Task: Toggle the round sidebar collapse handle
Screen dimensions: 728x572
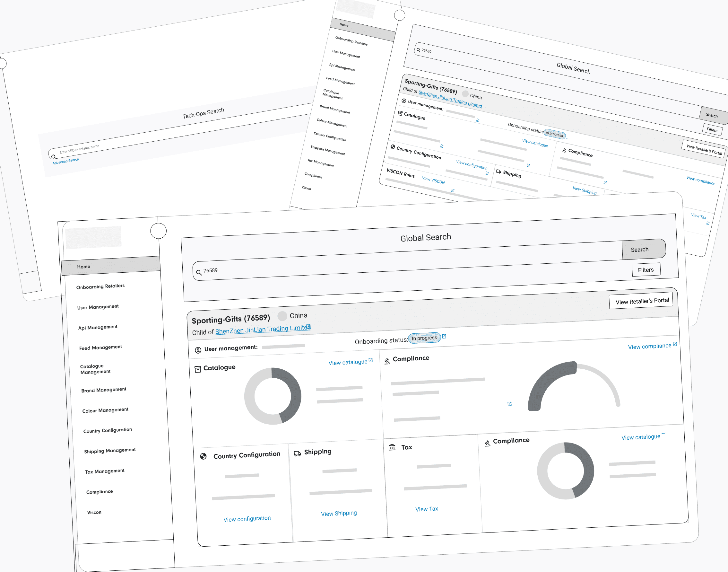Action: 158,231
